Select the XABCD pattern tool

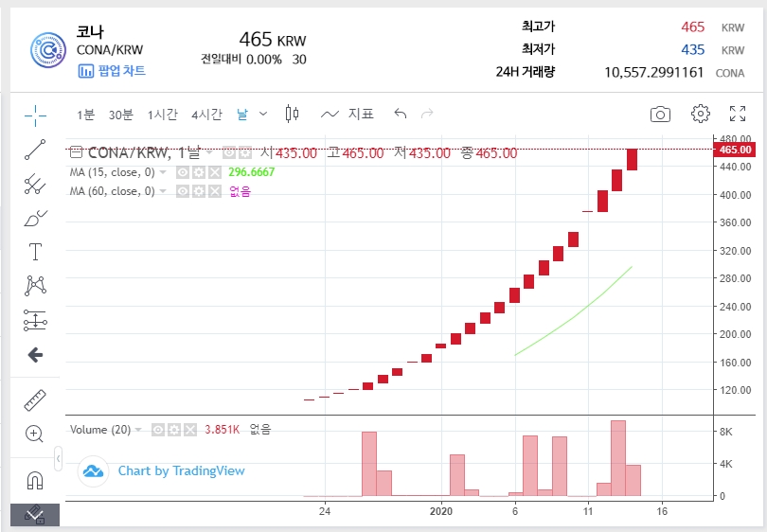[x=35, y=286]
